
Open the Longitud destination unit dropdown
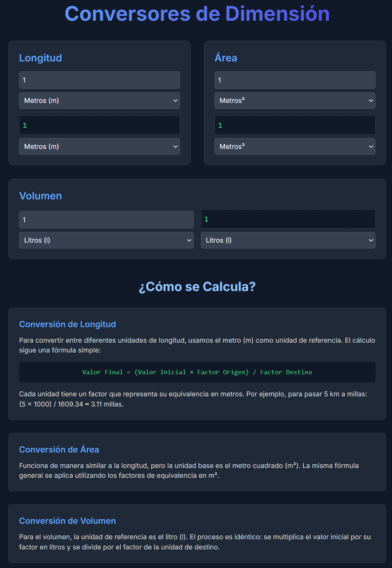[99, 146]
